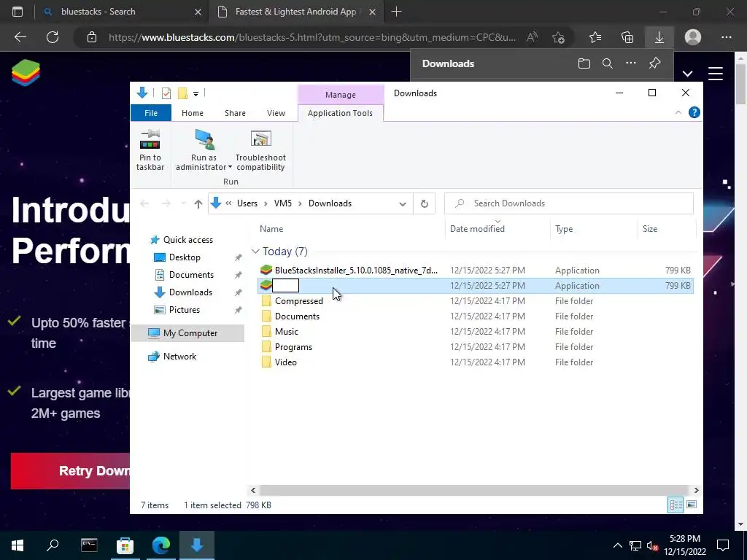The image size is (747, 560).
Task: Switch to Details view icon
Action: 676,505
